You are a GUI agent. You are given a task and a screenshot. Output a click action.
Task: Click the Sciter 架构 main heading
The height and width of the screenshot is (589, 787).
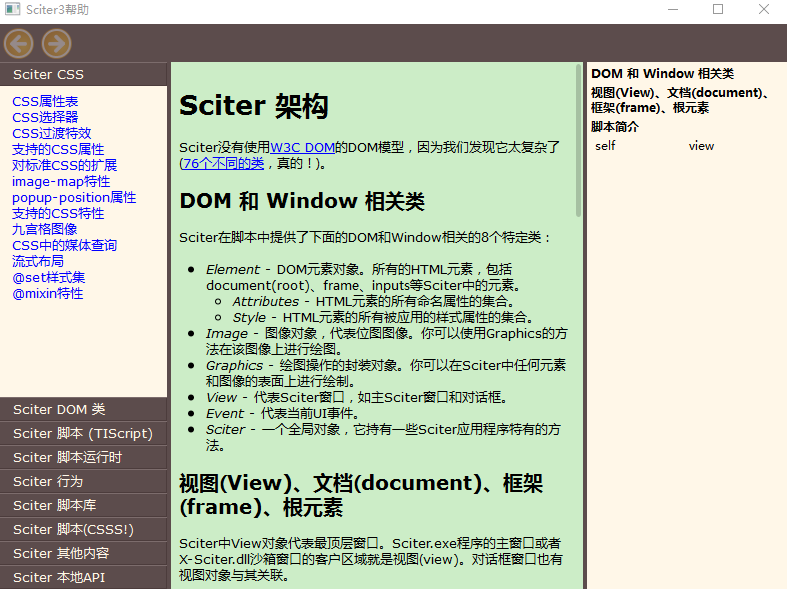[x=254, y=106]
